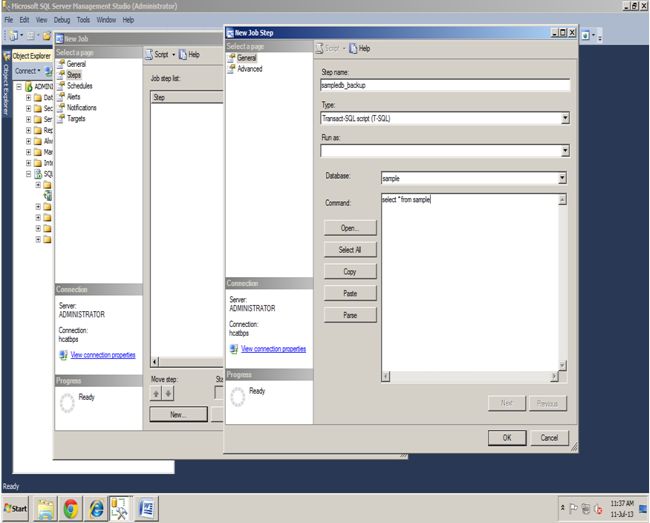This screenshot has width=650, height=523.
Task: Click OK in New Job Step dialog
Action: point(507,438)
